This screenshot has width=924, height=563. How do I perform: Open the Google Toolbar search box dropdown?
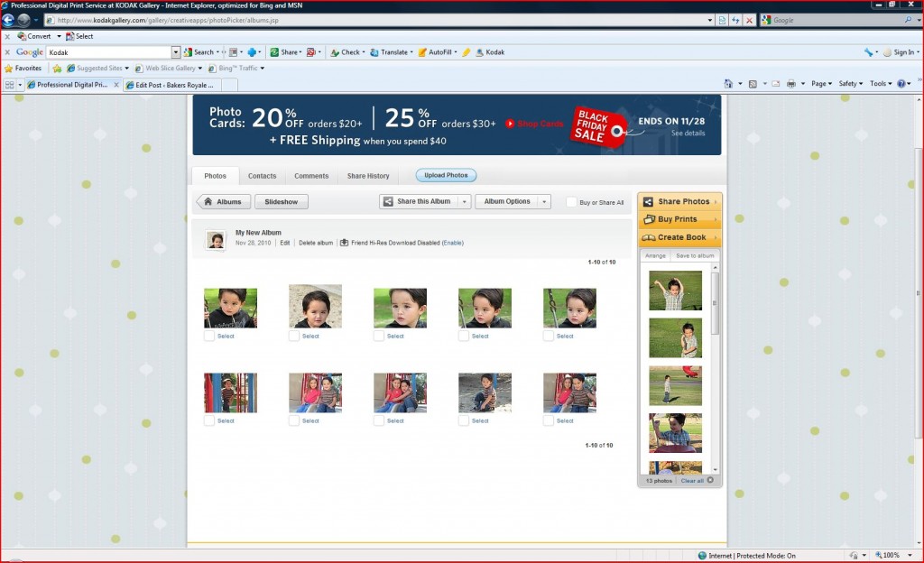[176, 51]
